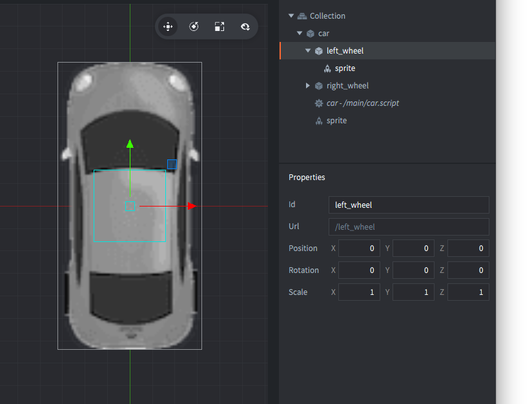Click the left_wheel cube icon
532x404 pixels.
tap(318, 51)
